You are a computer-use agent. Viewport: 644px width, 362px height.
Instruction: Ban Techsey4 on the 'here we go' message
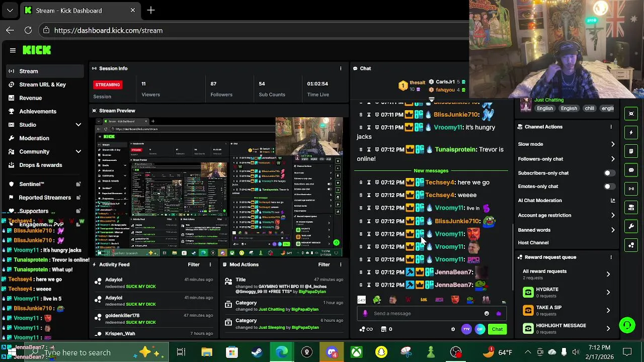[x=377, y=183]
